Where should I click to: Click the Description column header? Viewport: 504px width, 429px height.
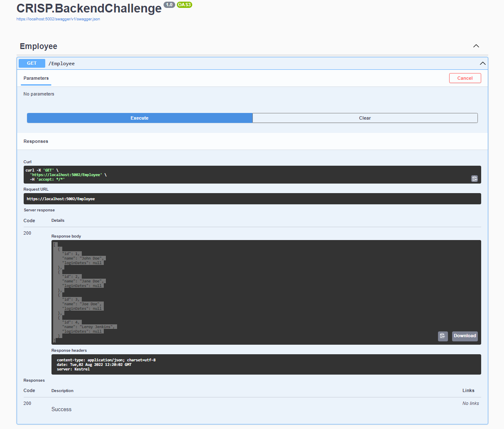[62, 391]
